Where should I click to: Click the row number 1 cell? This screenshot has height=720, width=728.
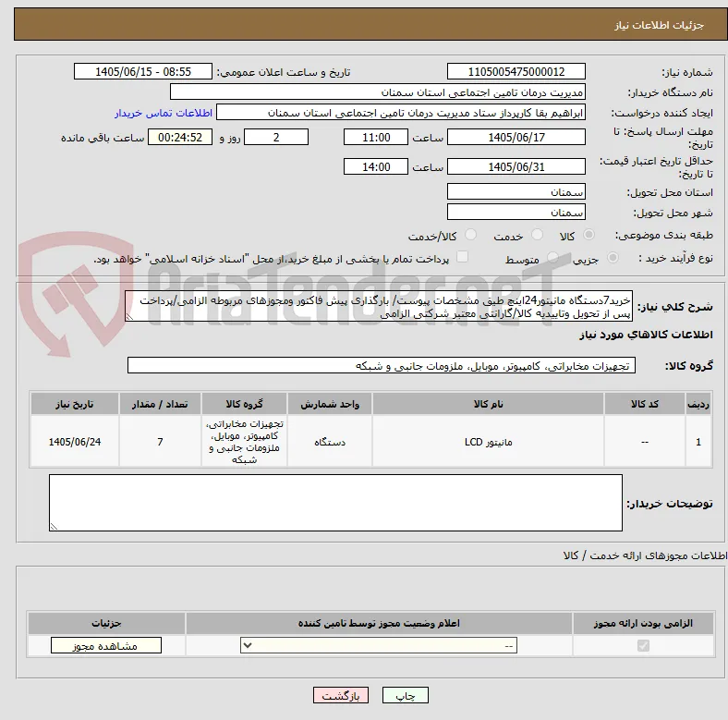698,442
